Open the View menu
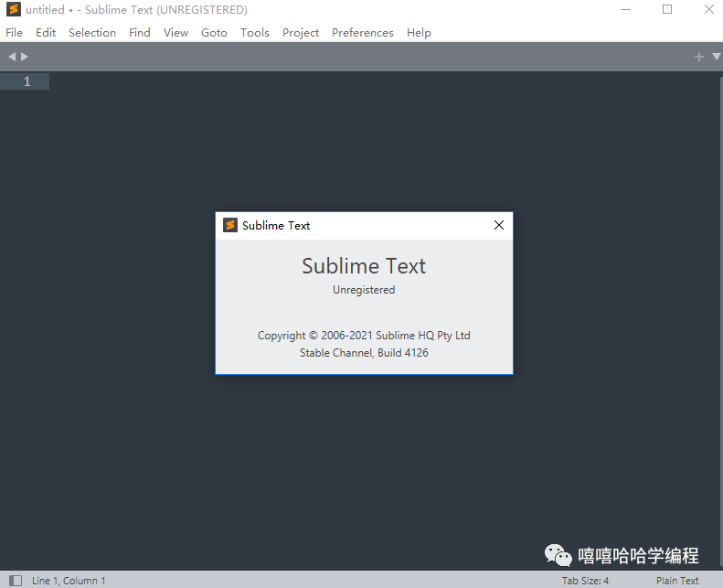The image size is (723, 588). click(175, 33)
